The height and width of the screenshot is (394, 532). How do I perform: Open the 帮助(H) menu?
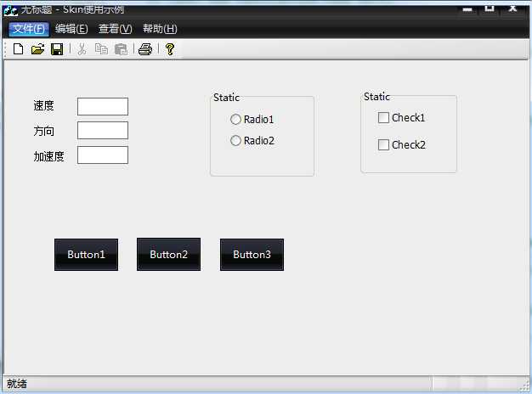click(x=160, y=29)
